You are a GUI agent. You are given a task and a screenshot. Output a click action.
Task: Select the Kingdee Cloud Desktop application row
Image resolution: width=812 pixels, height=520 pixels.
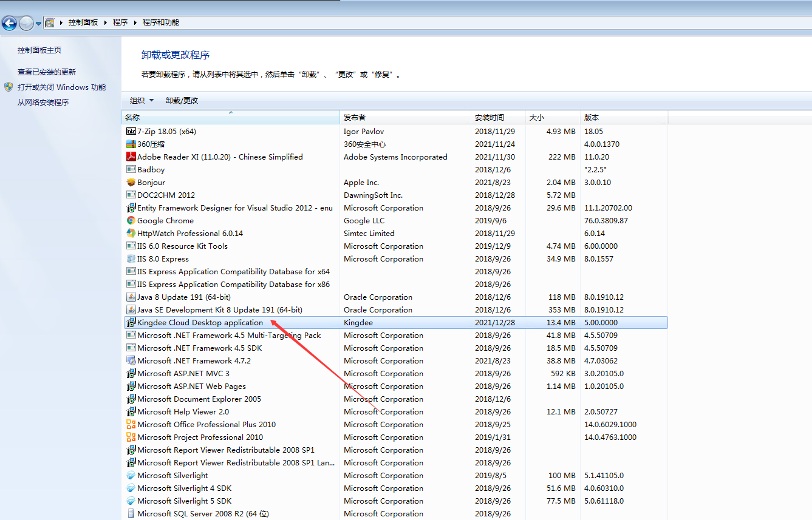tap(200, 322)
